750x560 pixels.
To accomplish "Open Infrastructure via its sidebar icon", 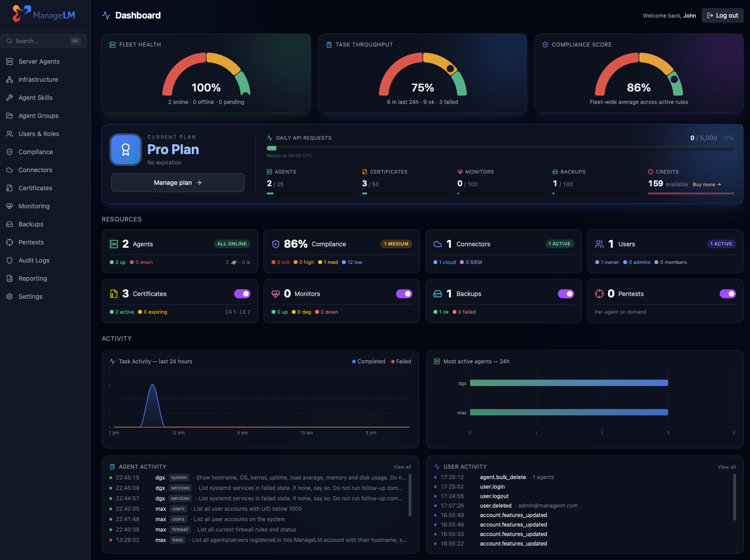I will 9,80.
